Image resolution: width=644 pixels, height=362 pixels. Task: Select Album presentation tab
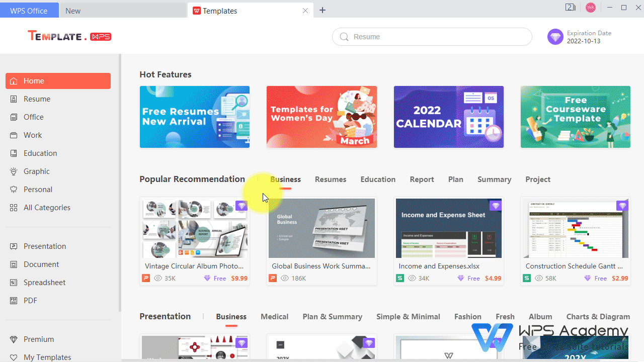(540, 317)
